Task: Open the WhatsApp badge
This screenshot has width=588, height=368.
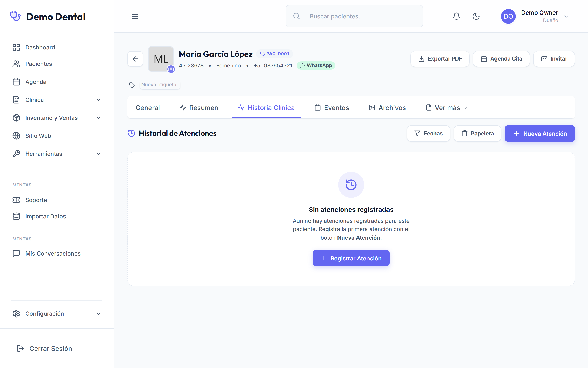Action: coord(316,65)
